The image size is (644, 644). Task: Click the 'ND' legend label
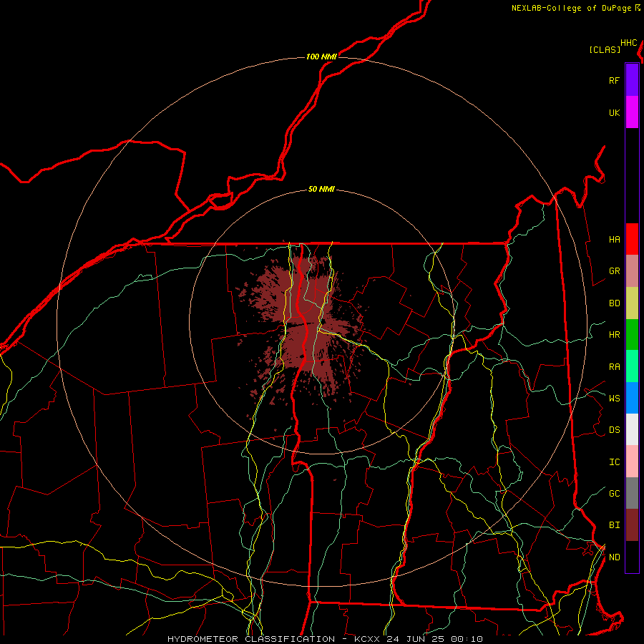click(614, 557)
